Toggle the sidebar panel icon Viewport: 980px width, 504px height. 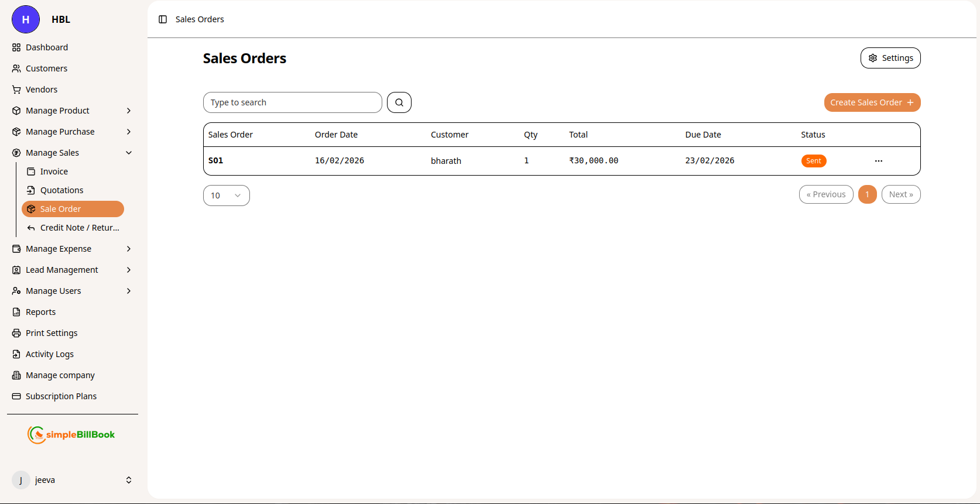coord(163,19)
